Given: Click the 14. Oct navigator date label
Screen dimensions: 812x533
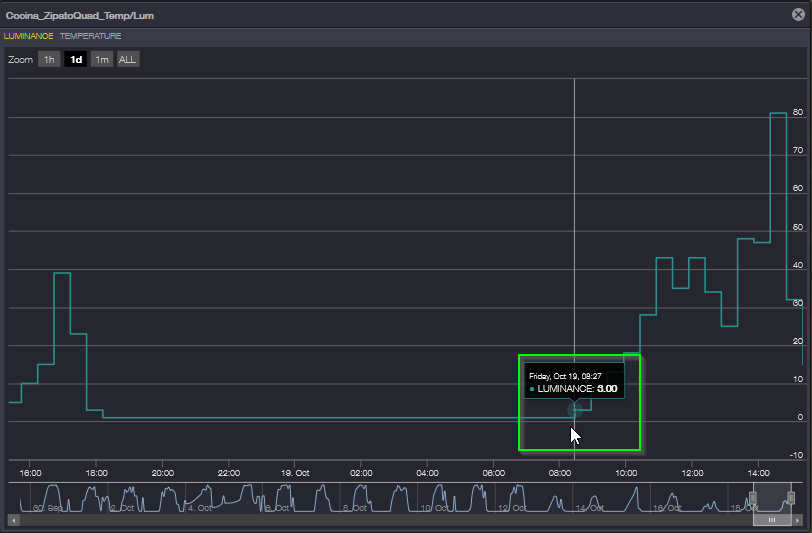Looking at the screenshot, I should (589, 508).
